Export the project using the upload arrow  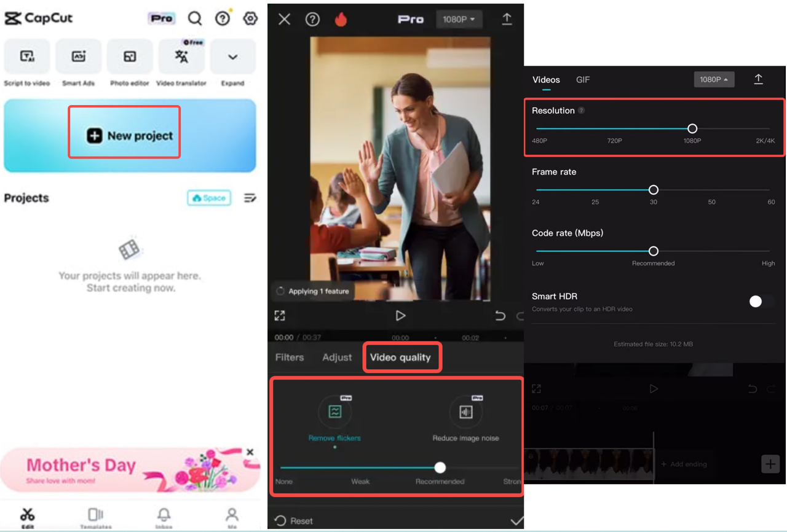tap(507, 18)
